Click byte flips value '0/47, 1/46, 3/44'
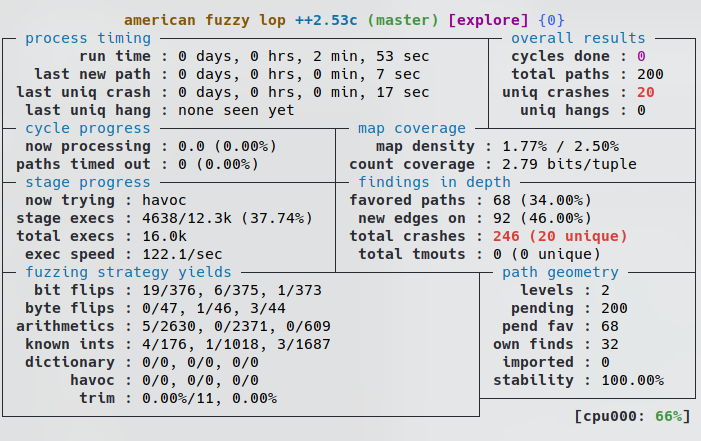Viewport: 701px width, 441px height. [214, 308]
